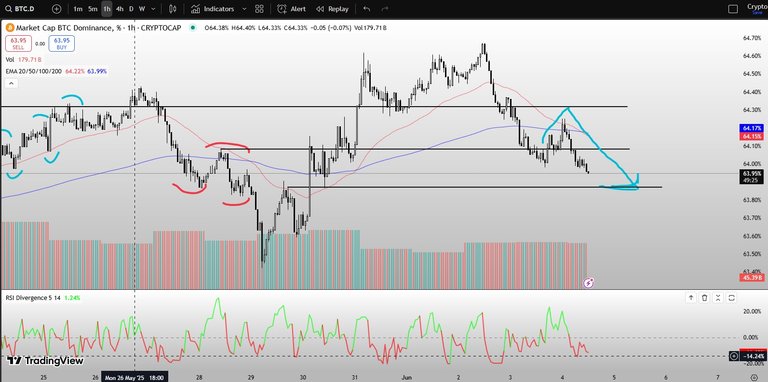Open the indicator templates grid icon
This screenshot has width=768, height=382.
point(260,9)
